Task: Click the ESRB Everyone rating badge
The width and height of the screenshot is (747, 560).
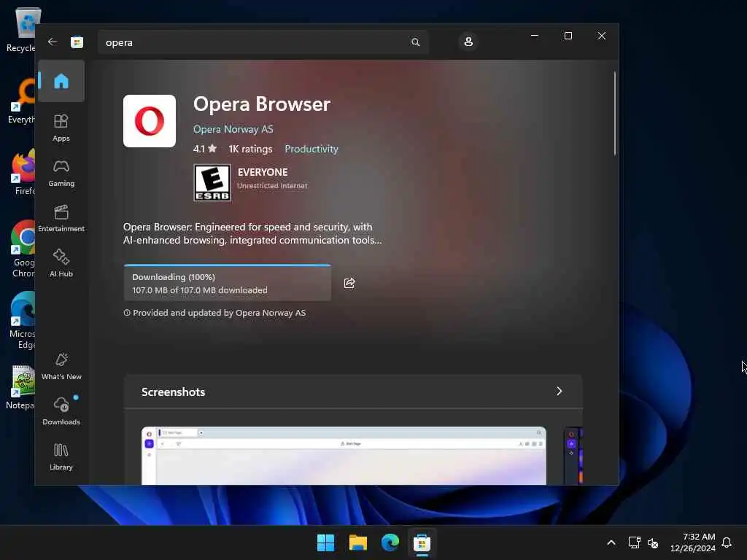Action: click(212, 183)
